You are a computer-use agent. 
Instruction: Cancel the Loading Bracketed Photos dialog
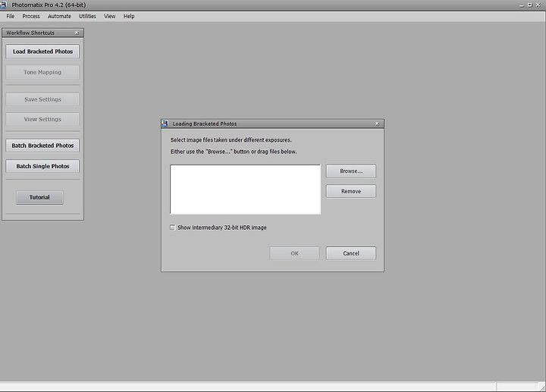[x=351, y=253]
